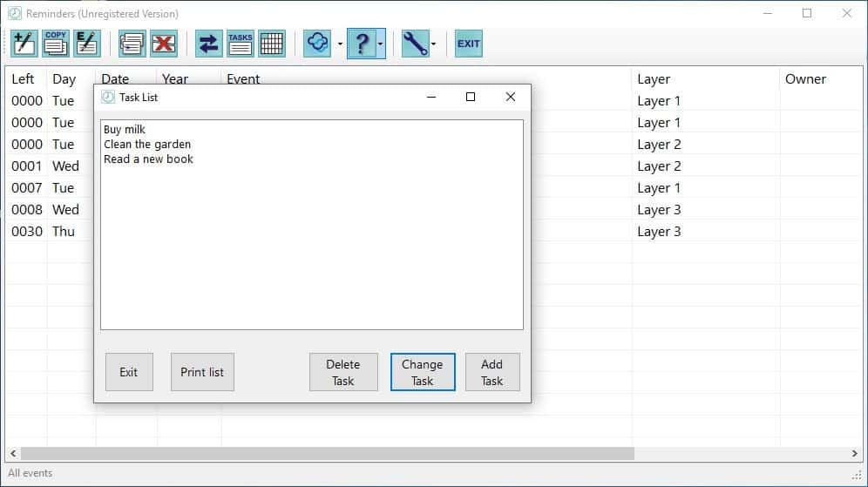Click the Exit button in Task List
The width and height of the screenshot is (868, 487).
pyautogui.click(x=129, y=372)
